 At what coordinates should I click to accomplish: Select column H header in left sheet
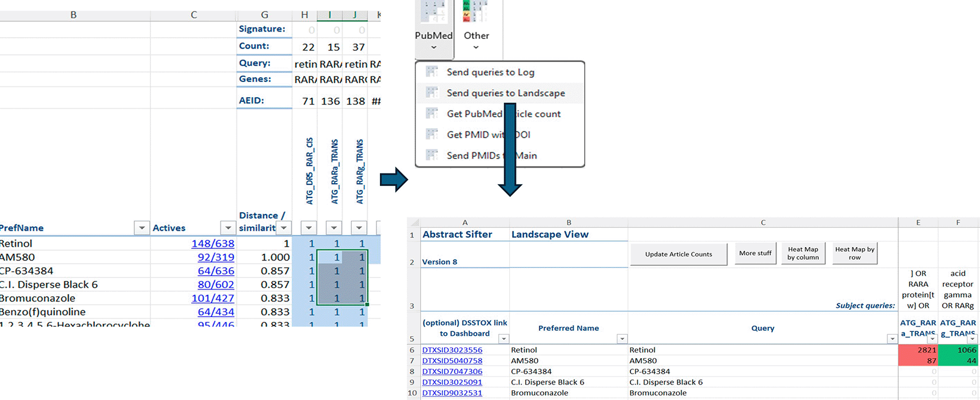point(304,15)
